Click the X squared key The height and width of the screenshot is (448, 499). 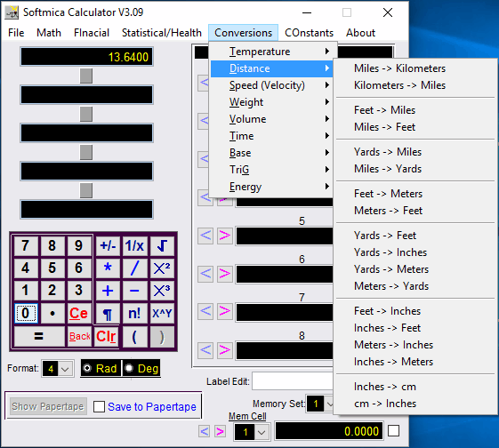point(162,268)
